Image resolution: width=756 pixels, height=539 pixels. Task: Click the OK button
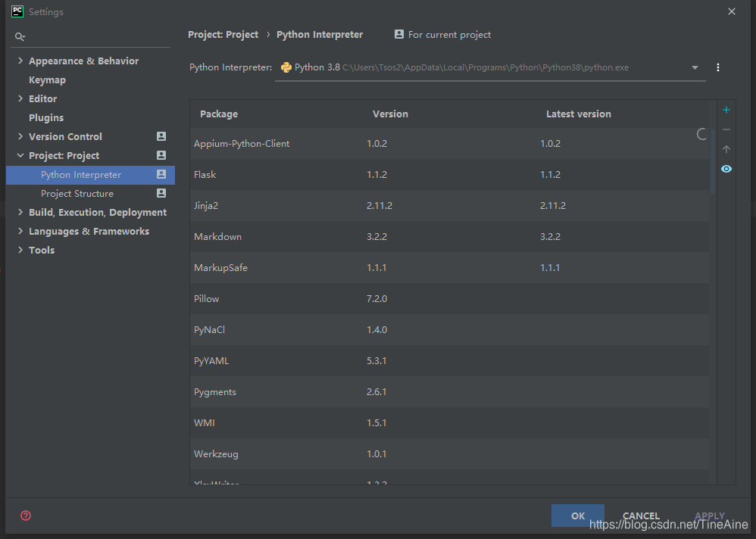[578, 516]
